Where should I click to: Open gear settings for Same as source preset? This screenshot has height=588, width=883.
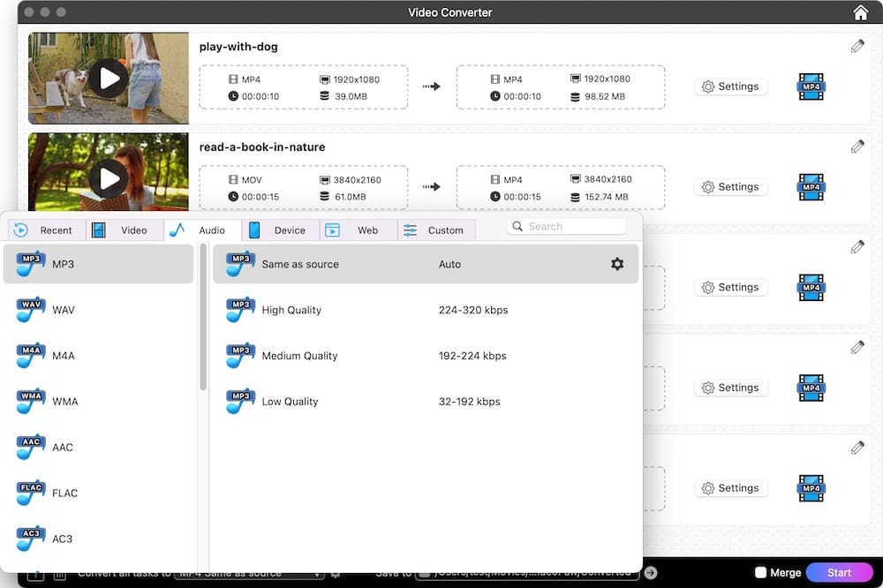617,264
